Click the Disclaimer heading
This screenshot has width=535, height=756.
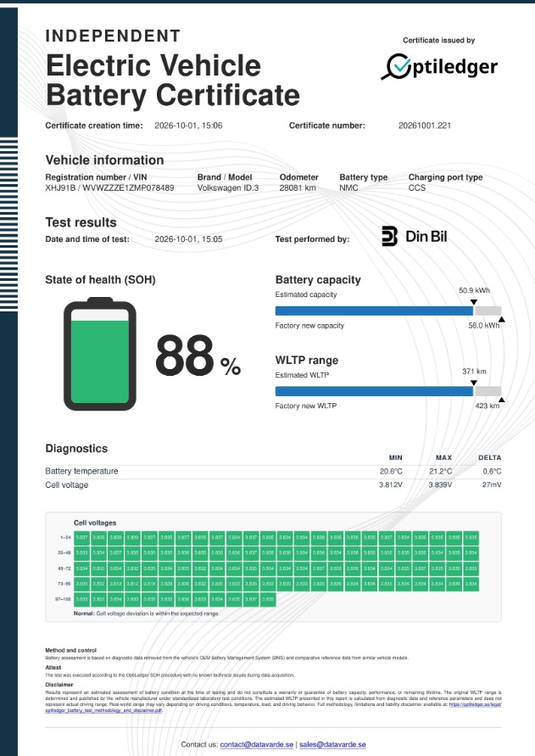click(x=59, y=684)
